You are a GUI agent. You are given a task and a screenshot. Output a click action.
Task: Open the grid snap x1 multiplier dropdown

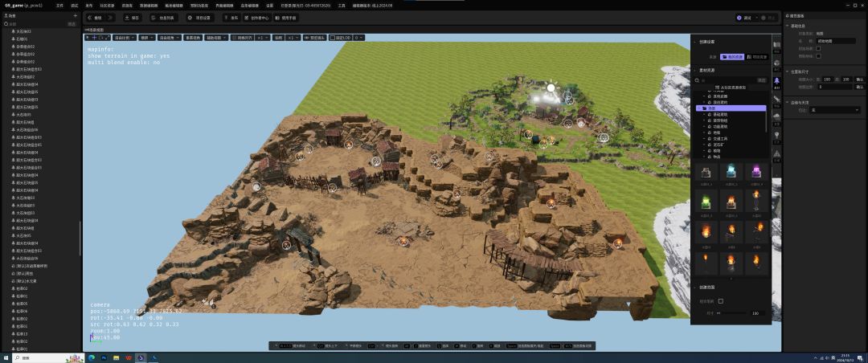(263, 38)
